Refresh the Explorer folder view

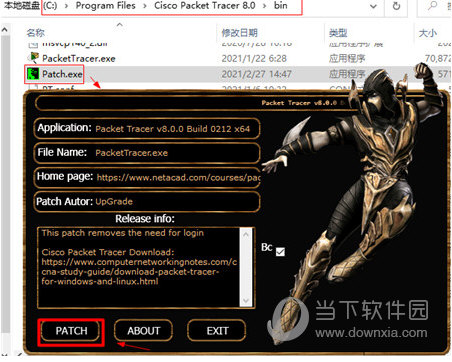click(396, 6)
